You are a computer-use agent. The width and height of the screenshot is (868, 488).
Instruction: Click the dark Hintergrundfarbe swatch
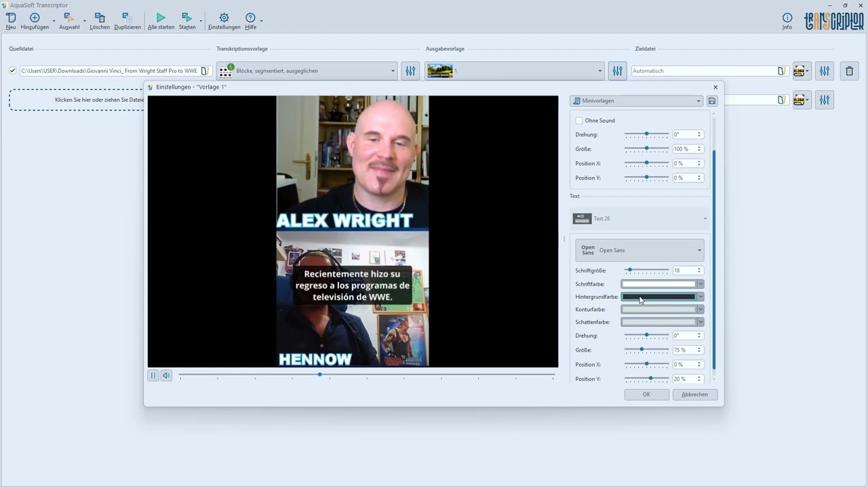(x=659, y=297)
